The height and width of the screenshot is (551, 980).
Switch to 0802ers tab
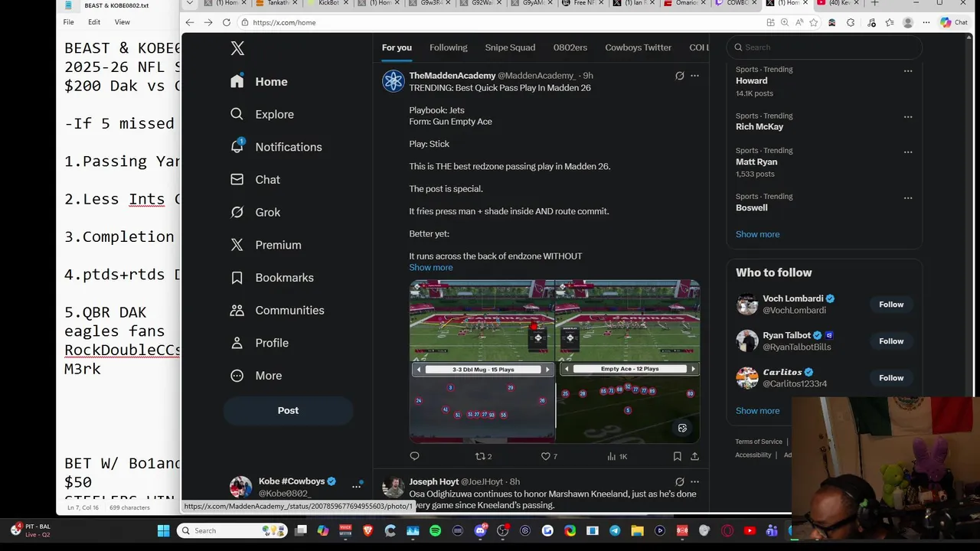point(570,47)
